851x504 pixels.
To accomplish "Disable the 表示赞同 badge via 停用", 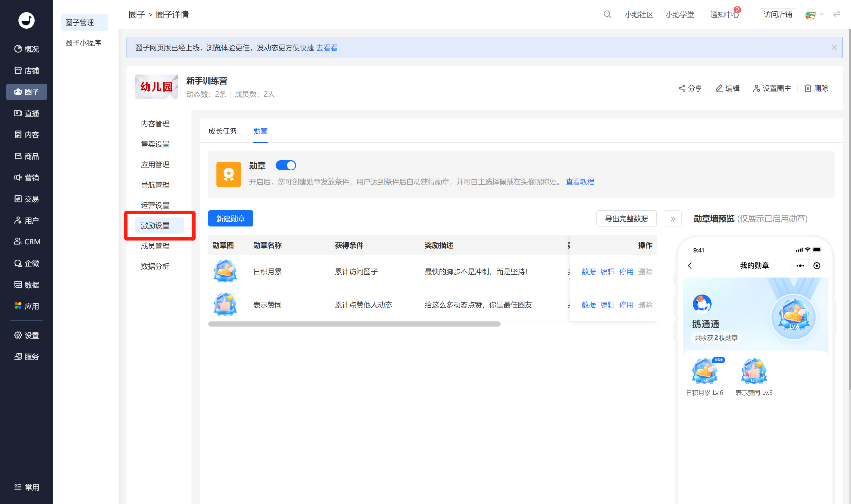I will coord(626,305).
